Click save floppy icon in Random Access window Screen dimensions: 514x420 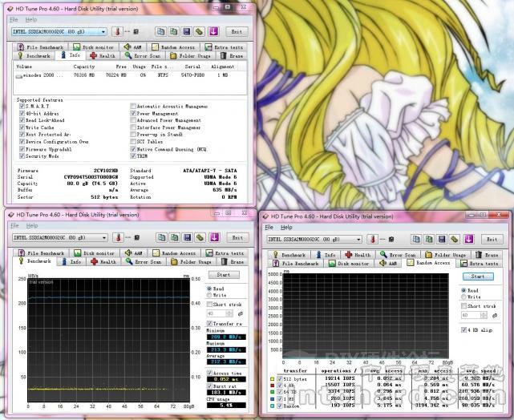pyautogui.click(x=442, y=239)
